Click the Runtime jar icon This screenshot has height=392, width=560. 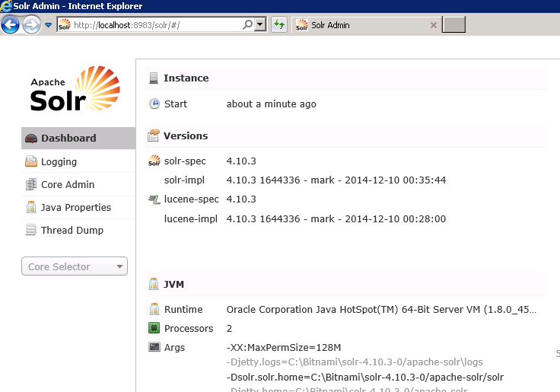point(154,309)
